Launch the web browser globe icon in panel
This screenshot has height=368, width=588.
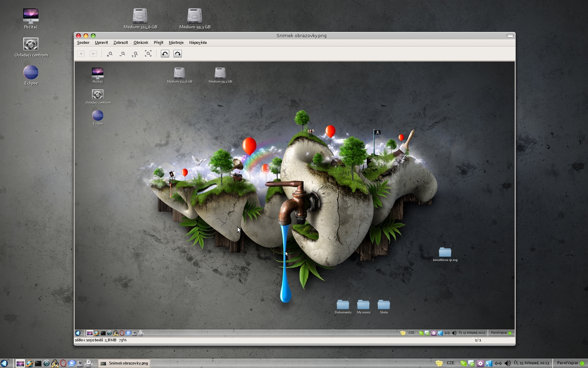(x=29, y=363)
